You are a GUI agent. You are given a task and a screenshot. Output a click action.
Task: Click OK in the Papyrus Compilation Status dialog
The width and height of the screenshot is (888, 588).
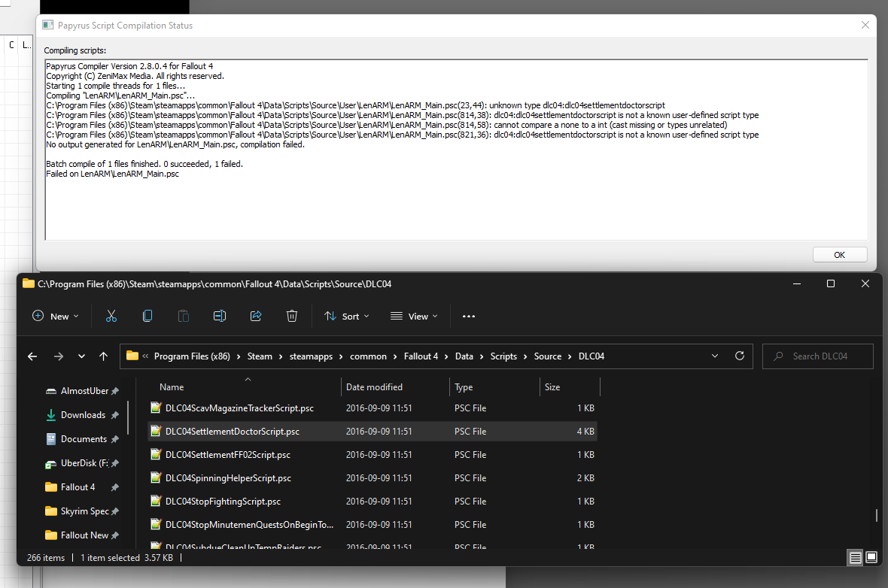[839, 255]
